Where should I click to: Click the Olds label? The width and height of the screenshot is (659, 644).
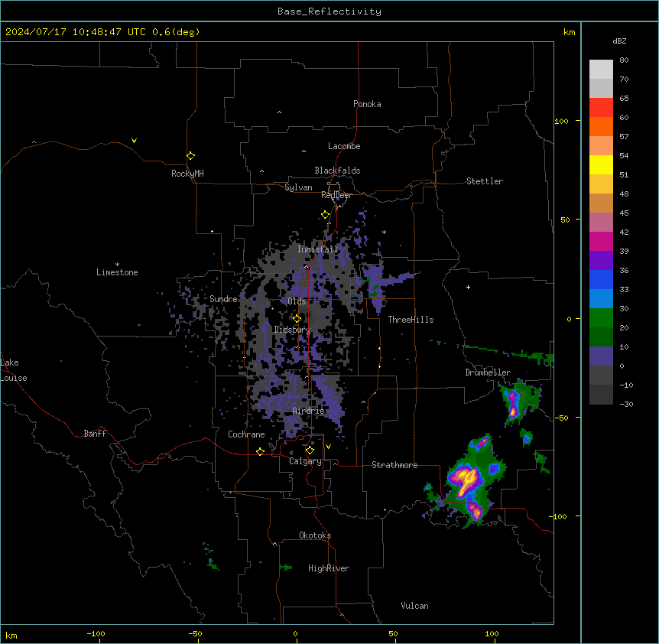pyautogui.click(x=297, y=301)
